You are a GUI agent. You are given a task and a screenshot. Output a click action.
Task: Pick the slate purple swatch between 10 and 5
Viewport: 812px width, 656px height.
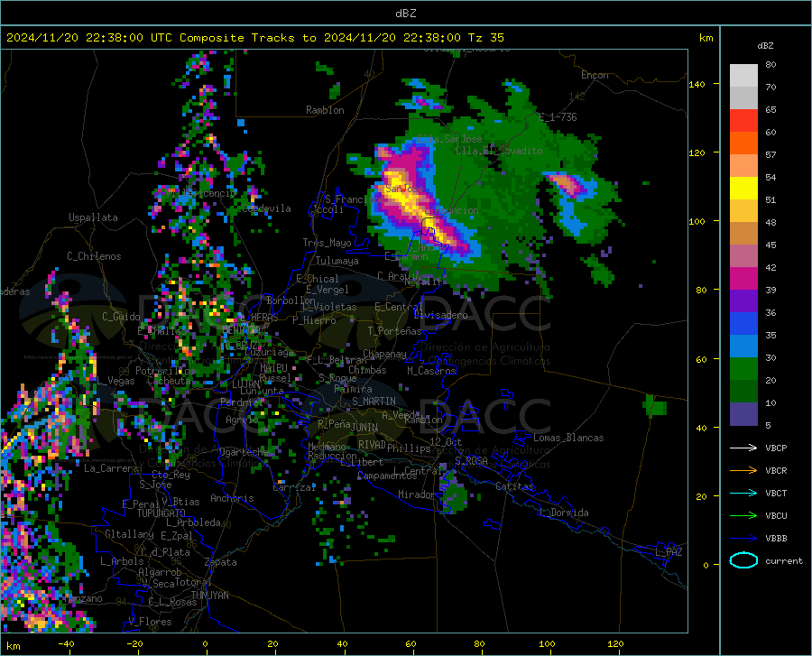743,414
